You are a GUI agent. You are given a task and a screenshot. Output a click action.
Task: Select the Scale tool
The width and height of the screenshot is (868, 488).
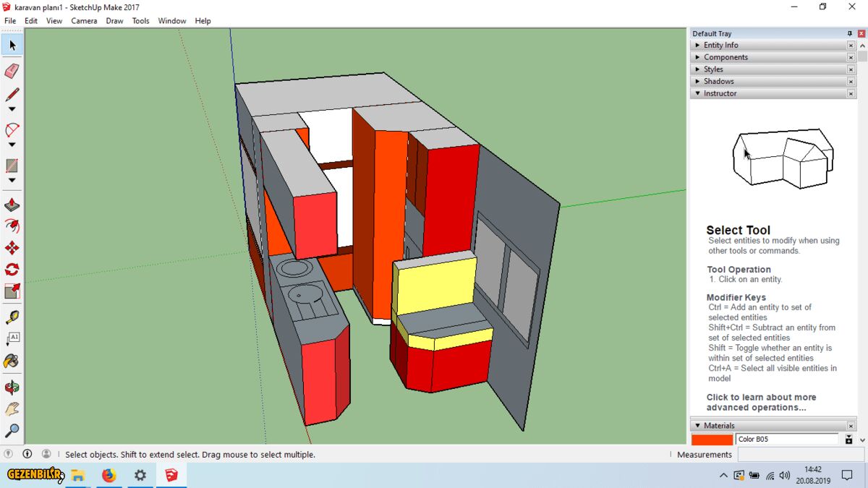tap(12, 291)
